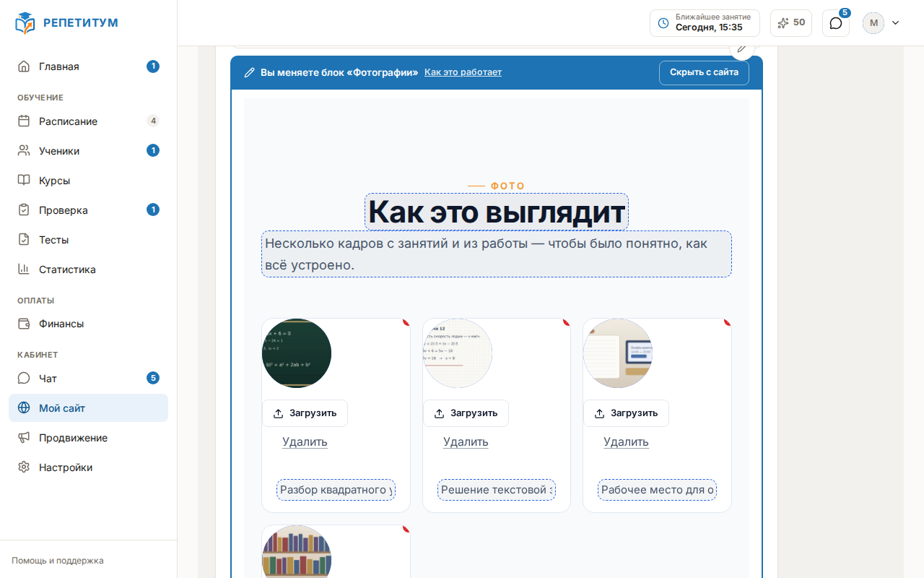Open Расписание section in sidebar

88,121
